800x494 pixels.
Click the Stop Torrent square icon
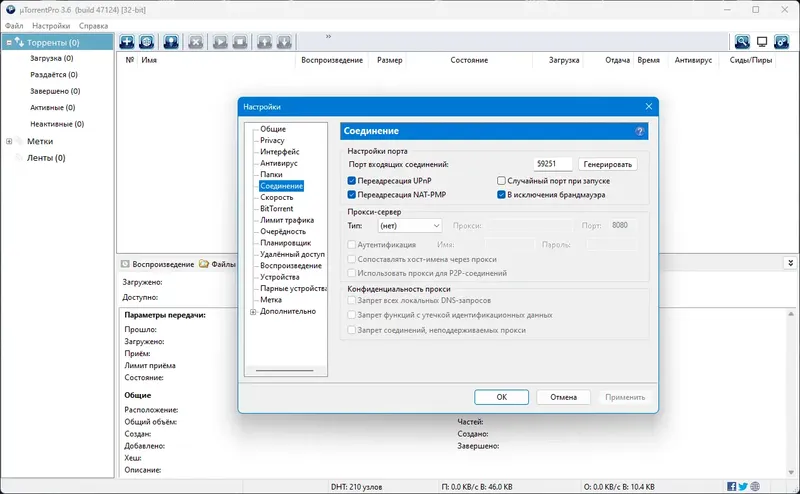click(240, 42)
